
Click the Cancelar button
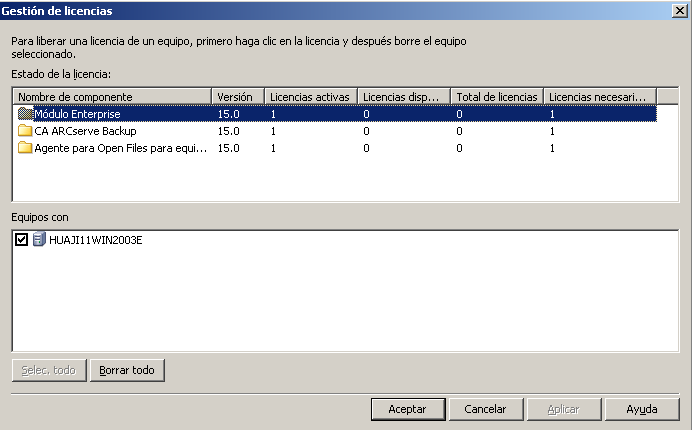click(486, 409)
